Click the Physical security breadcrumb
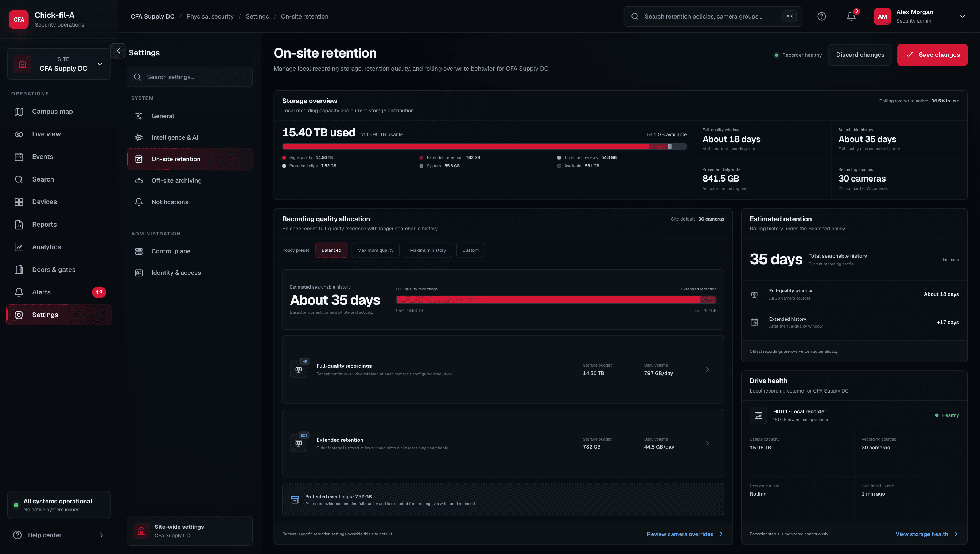The image size is (980, 554). click(210, 16)
